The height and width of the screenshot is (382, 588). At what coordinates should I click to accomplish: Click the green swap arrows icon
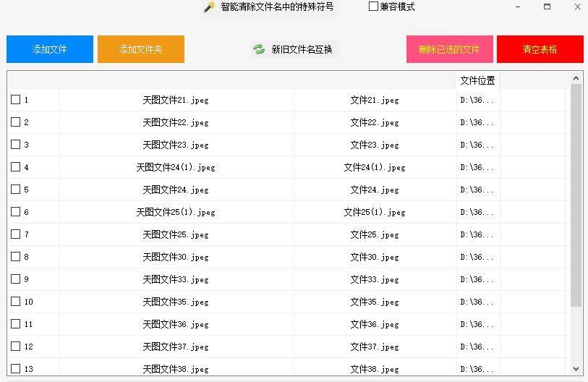[259, 49]
